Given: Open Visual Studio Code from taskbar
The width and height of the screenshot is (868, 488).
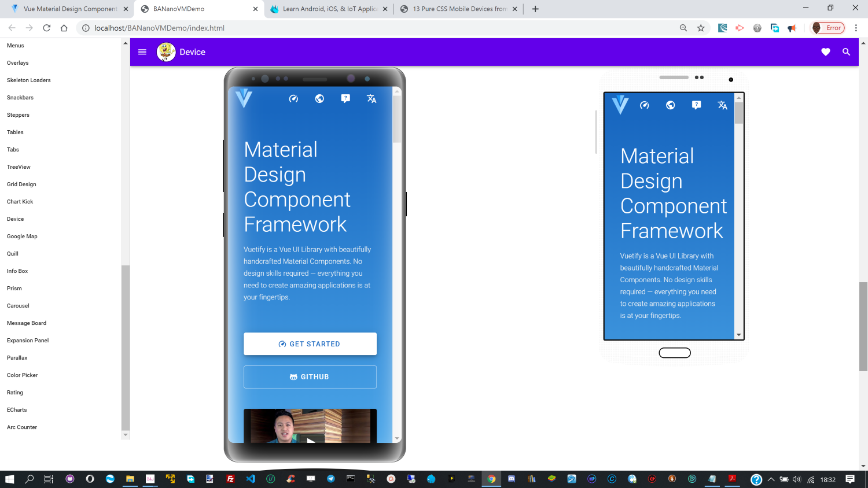Looking at the screenshot, I should (x=251, y=479).
